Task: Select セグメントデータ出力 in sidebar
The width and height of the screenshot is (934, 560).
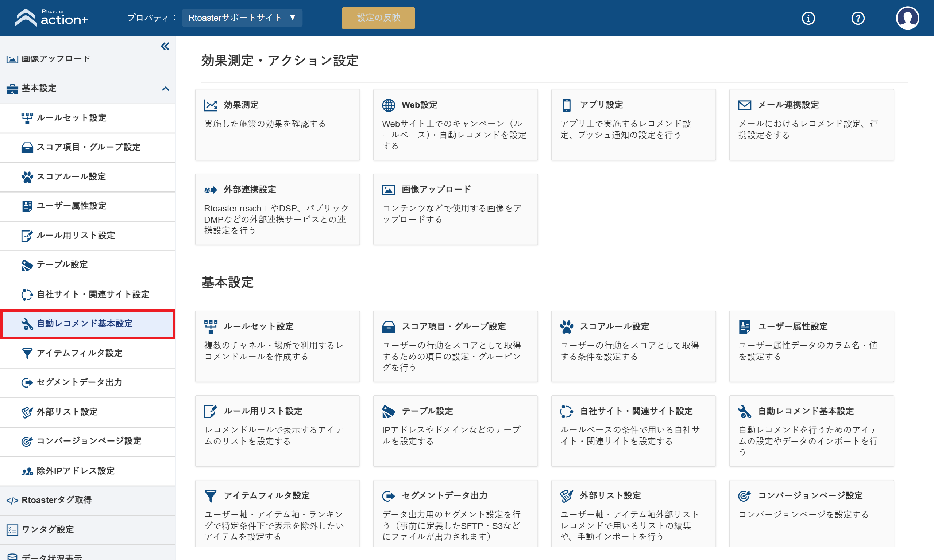Action: click(x=88, y=383)
